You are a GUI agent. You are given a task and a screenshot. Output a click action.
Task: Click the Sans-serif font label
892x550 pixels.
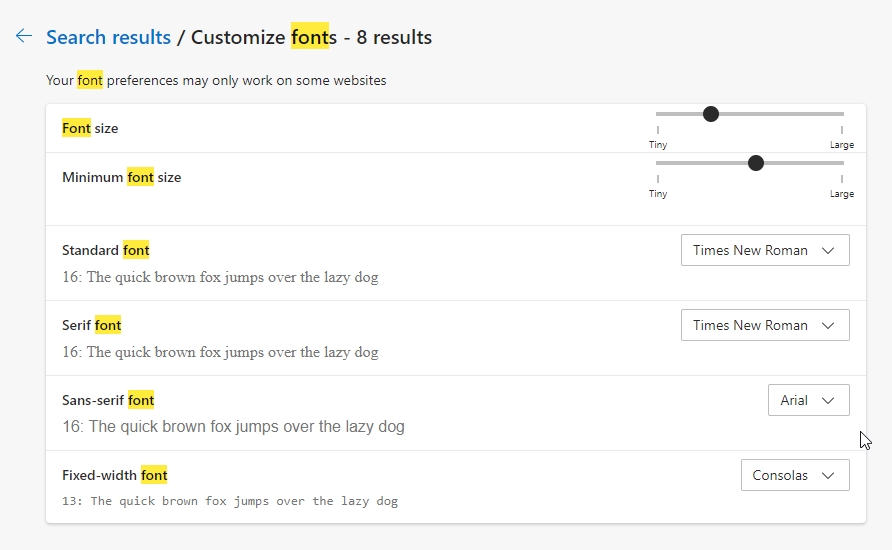coord(108,401)
